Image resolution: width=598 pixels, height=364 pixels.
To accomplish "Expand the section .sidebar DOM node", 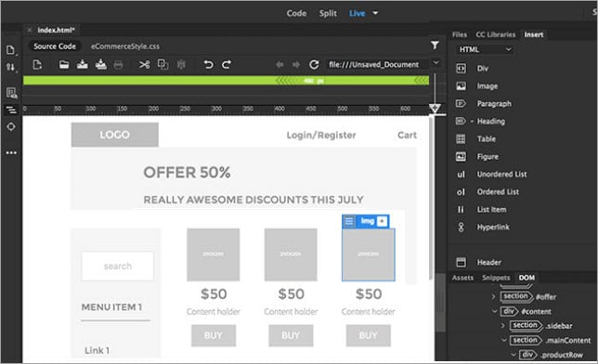I will point(502,325).
